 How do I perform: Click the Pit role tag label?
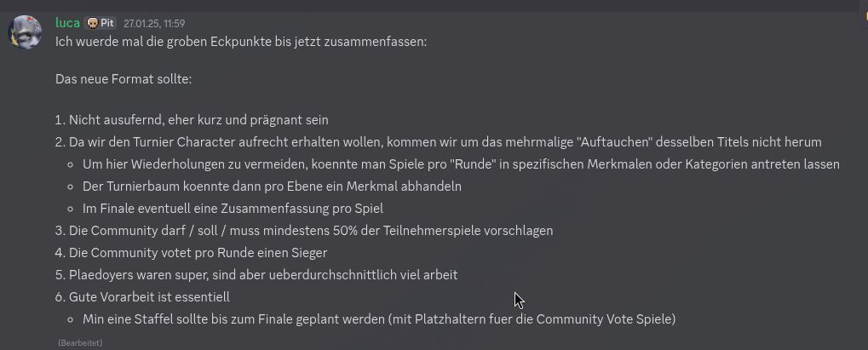click(107, 23)
